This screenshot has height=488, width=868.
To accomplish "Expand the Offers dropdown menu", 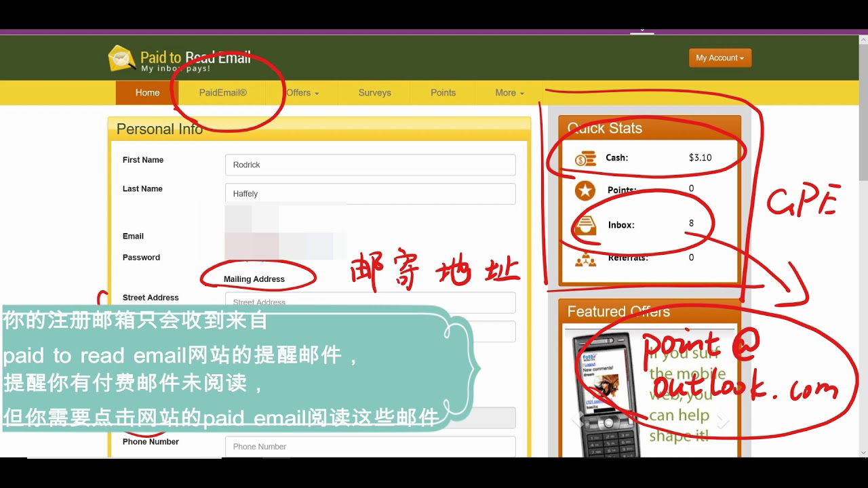I will (x=302, y=93).
